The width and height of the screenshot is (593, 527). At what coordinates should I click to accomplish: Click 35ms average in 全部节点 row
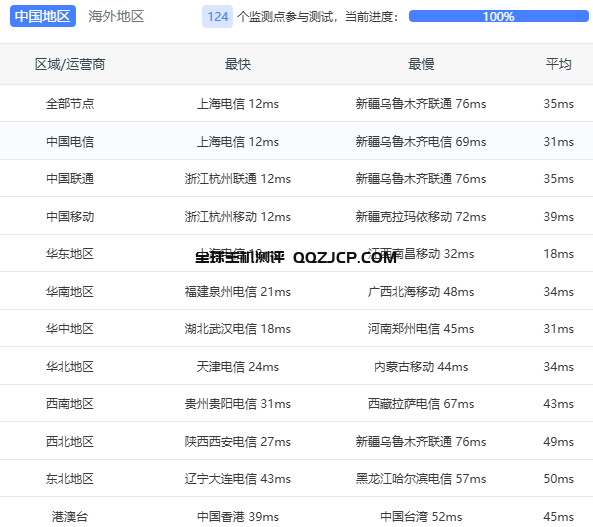click(559, 104)
